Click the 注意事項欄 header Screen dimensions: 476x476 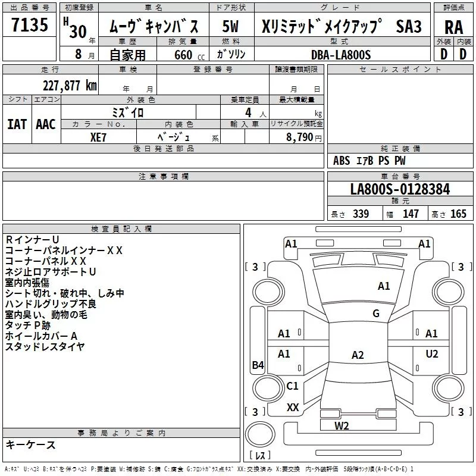click(163, 176)
